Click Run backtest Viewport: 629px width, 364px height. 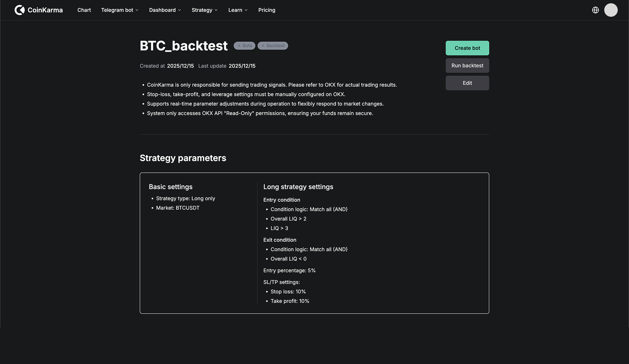click(467, 66)
